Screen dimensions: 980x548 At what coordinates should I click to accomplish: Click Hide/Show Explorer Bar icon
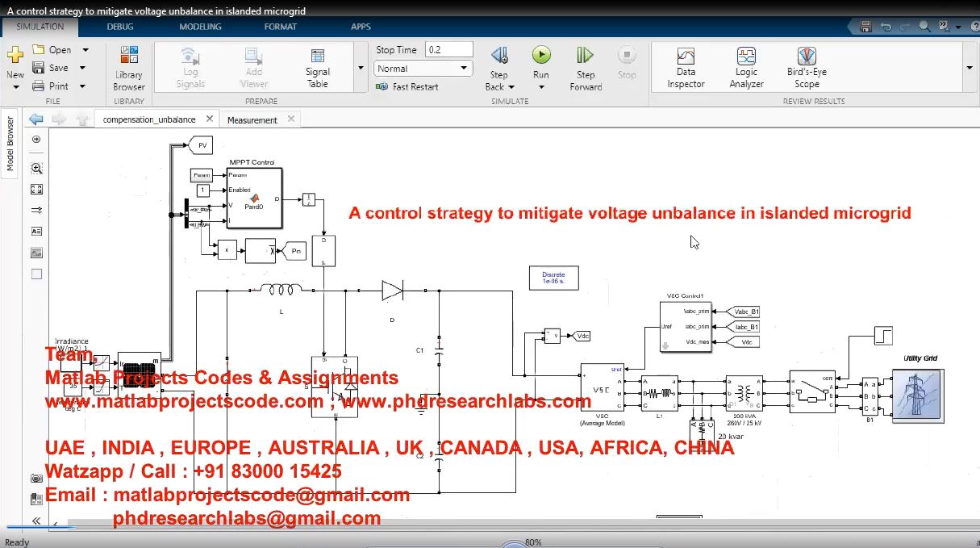pos(36,140)
